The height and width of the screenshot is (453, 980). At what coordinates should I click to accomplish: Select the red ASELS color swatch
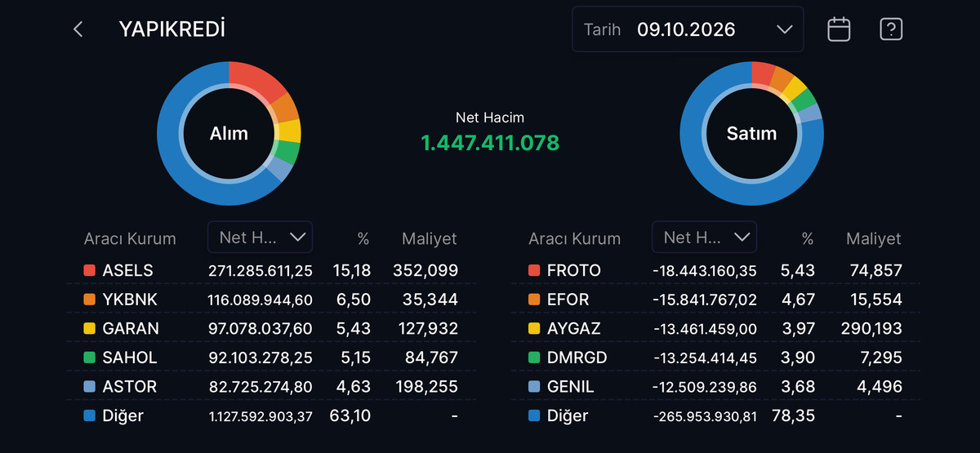coord(90,270)
